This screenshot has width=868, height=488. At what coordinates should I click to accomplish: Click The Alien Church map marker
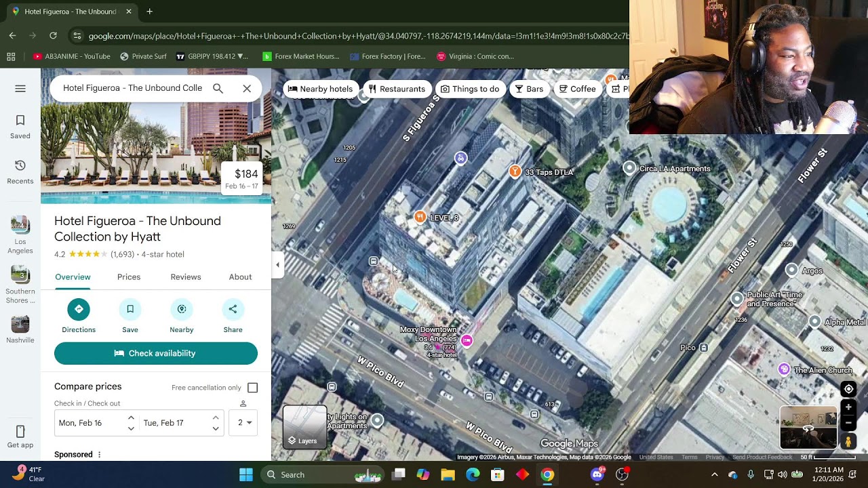point(785,369)
